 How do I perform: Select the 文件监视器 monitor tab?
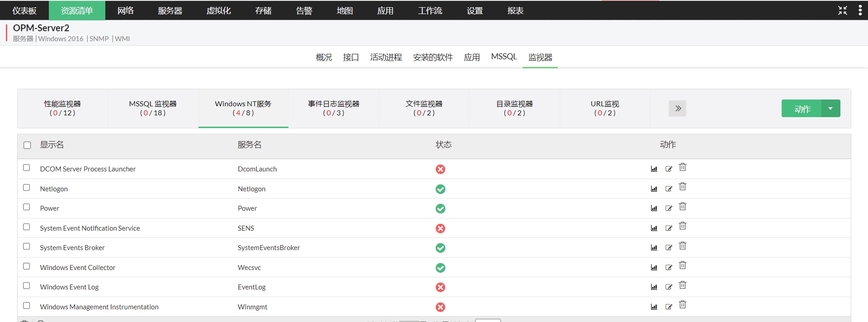point(424,109)
